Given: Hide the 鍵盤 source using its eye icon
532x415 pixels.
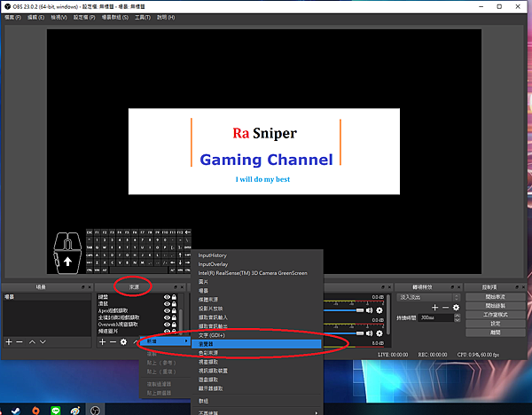Looking at the screenshot, I should pyautogui.click(x=166, y=297).
